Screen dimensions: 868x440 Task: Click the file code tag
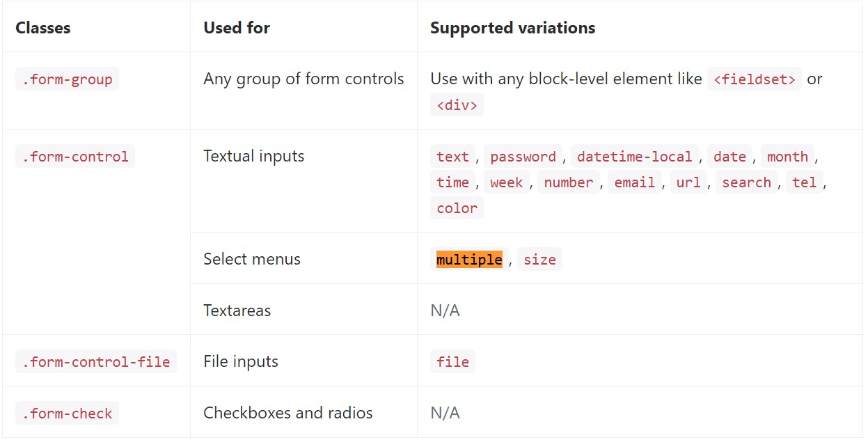click(452, 362)
